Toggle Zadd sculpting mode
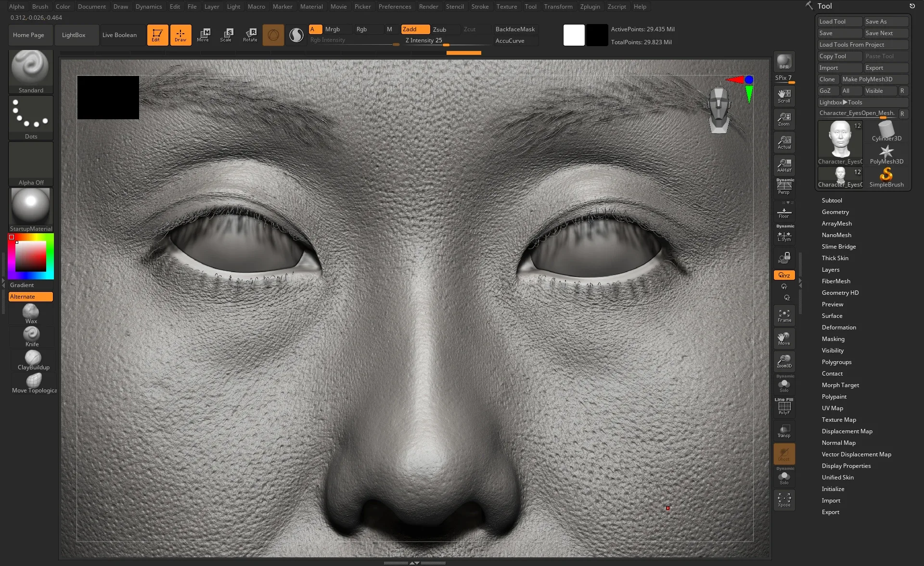 (x=415, y=29)
